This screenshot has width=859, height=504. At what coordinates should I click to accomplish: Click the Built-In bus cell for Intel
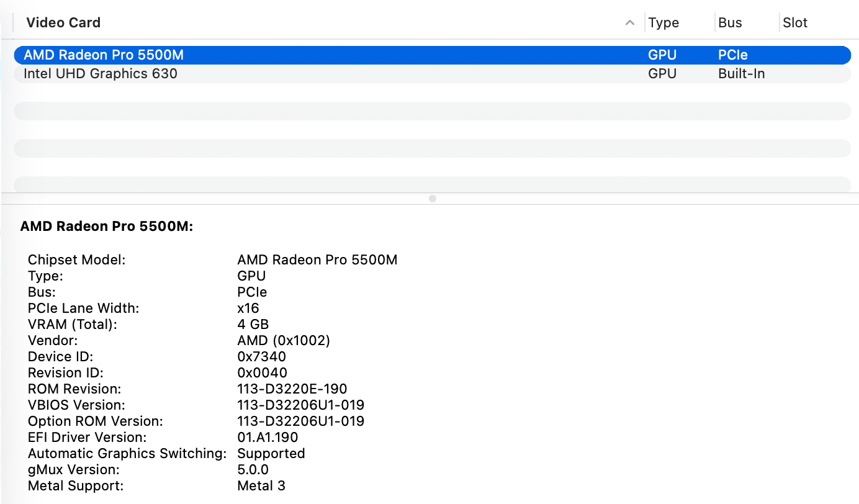741,74
